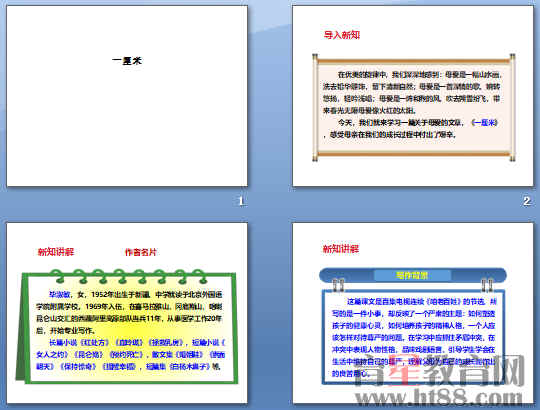Click the blue paragraph inside the hanging frame

413,337
